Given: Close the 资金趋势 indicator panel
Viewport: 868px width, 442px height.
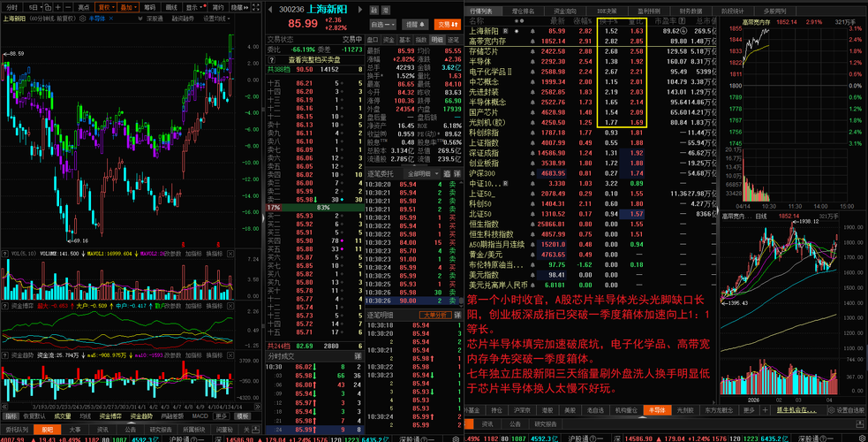Looking at the screenshot, I should tap(230, 355).
